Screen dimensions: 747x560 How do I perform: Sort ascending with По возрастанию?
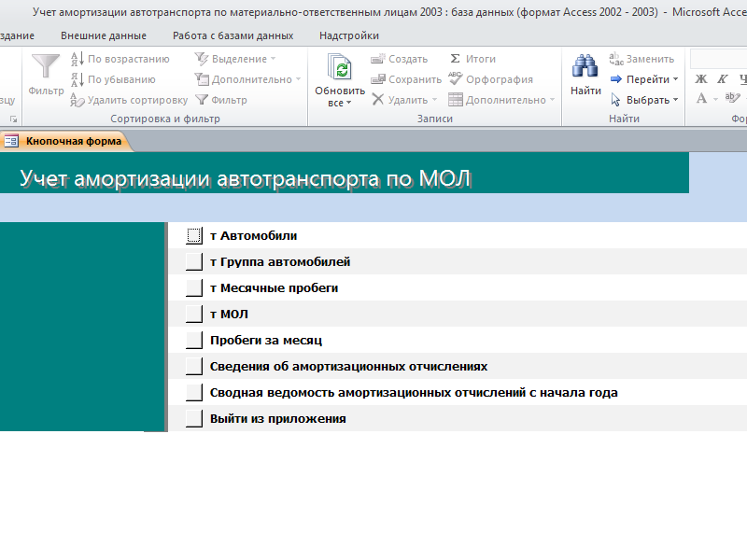point(120,59)
